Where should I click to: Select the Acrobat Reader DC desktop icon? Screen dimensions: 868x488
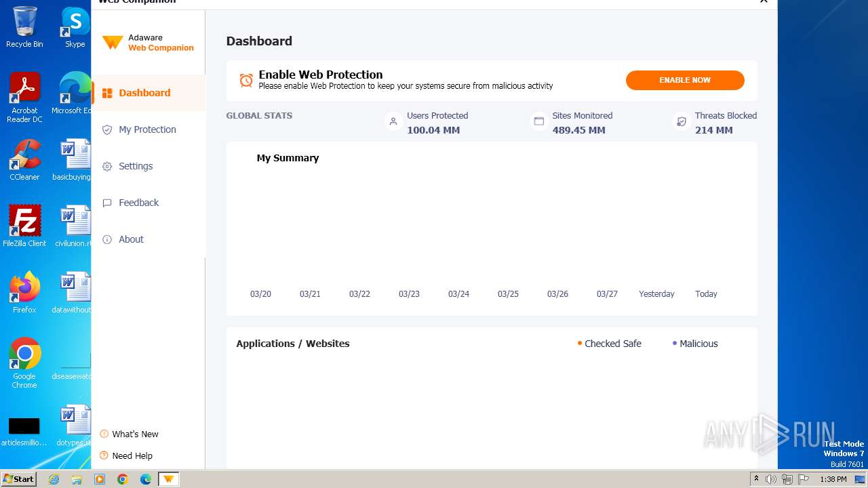pos(24,98)
